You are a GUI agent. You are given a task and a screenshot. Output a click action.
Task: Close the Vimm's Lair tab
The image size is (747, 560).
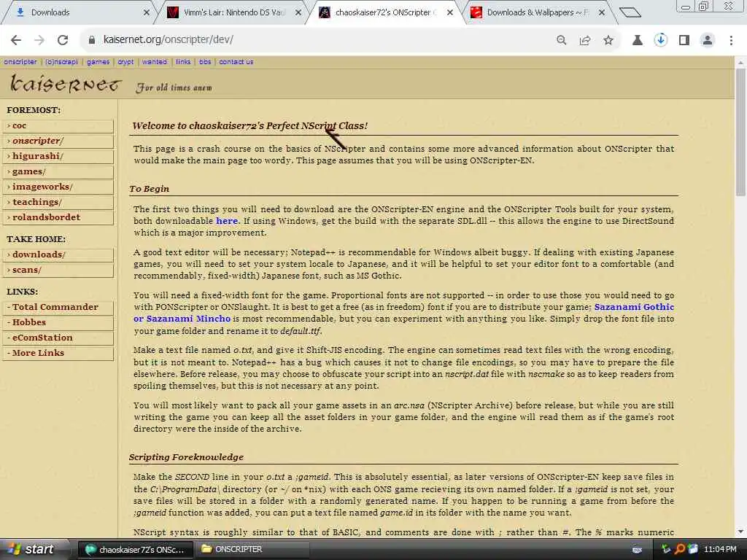pyautogui.click(x=298, y=12)
